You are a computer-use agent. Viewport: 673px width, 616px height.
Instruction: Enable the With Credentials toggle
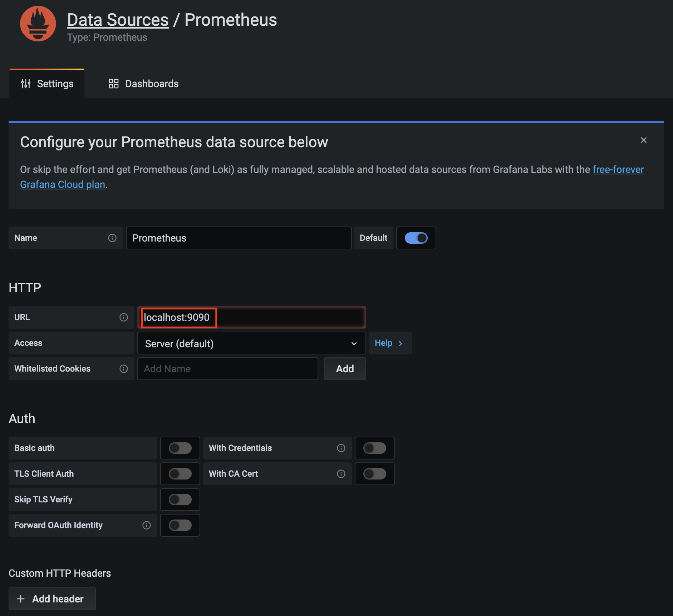[375, 448]
